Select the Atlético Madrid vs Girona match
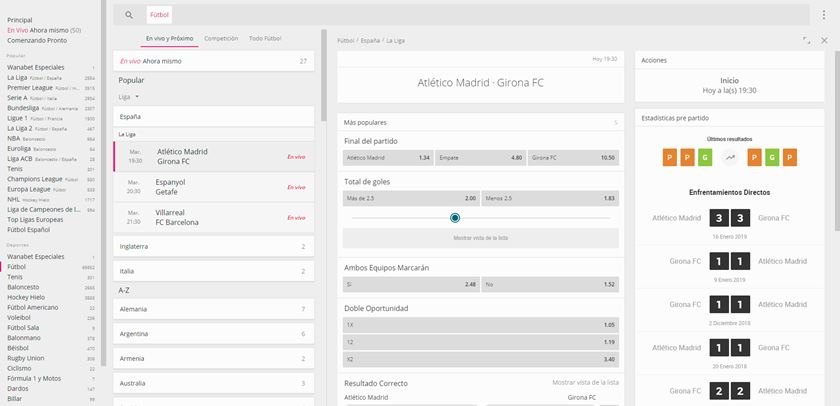840x406 pixels. pyautogui.click(x=214, y=156)
